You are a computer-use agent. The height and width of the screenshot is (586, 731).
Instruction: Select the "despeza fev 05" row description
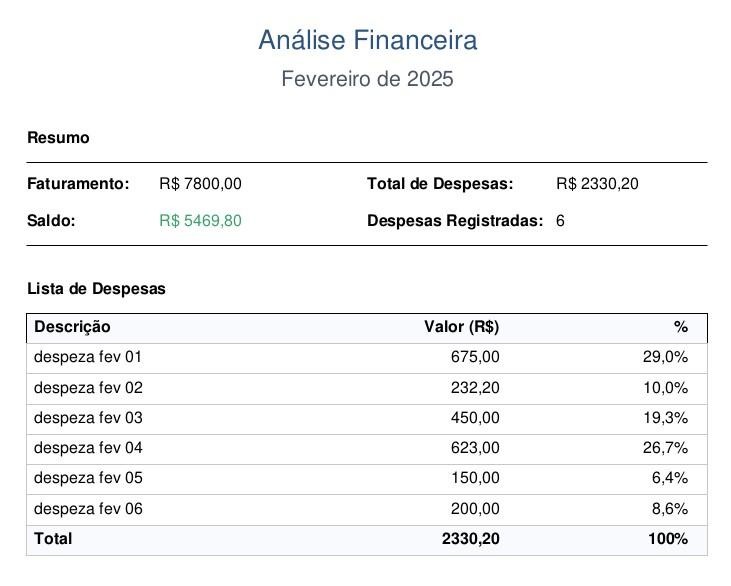pyautogui.click(x=88, y=479)
